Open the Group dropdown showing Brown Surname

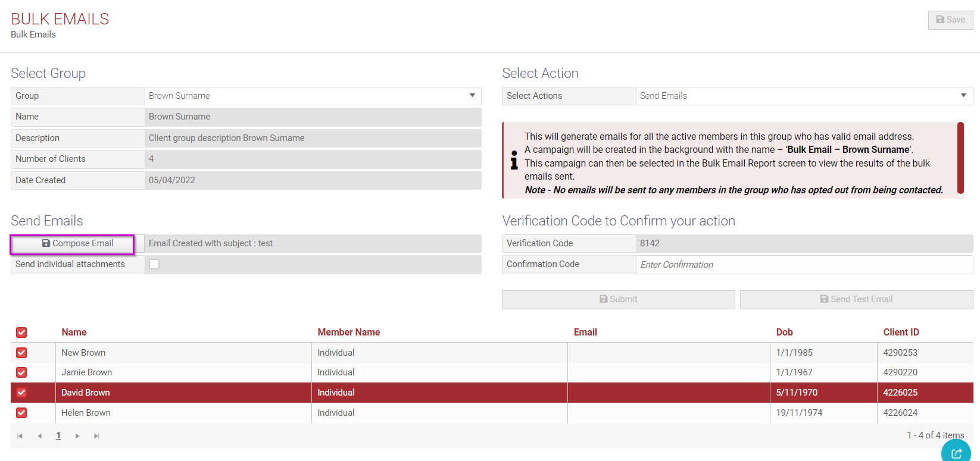click(313, 96)
